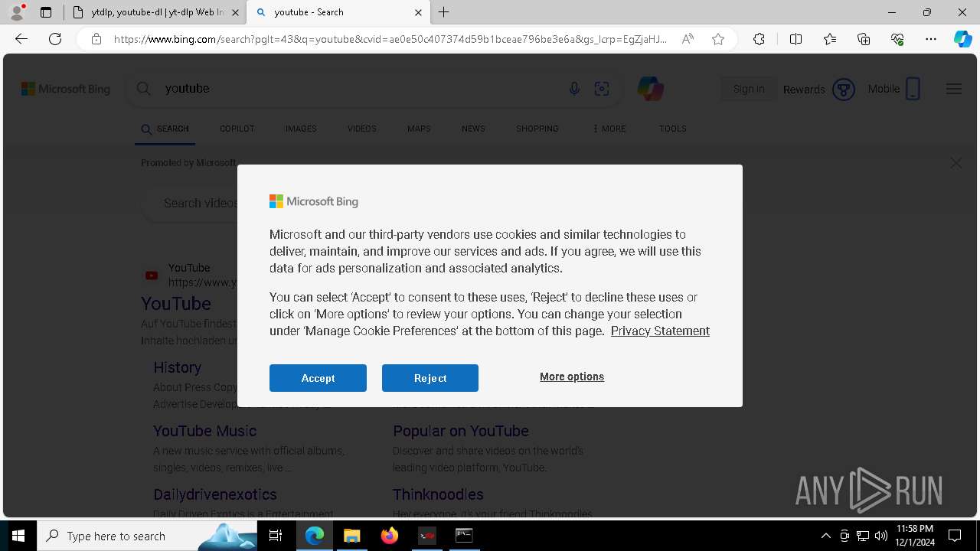This screenshot has height=551, width=980.
Task: Open the Privacy Statement link
Action: pyautogui.click(x=660, y=331)
